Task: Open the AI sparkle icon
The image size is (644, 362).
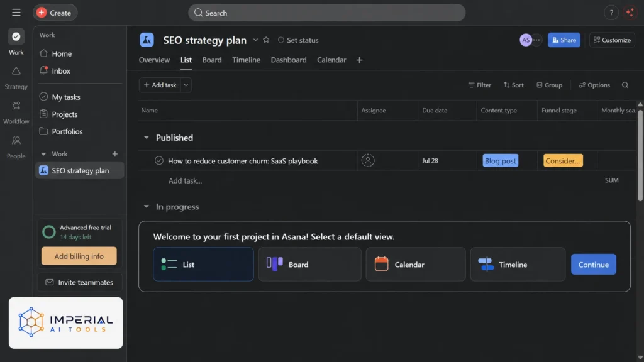Action: point(630,13)
